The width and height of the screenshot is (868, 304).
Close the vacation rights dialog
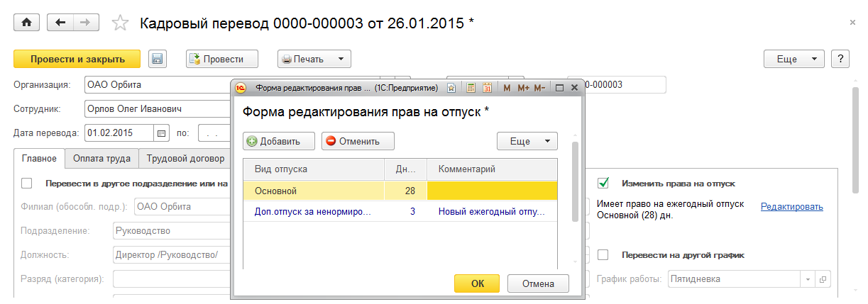[x=575, y=88]
